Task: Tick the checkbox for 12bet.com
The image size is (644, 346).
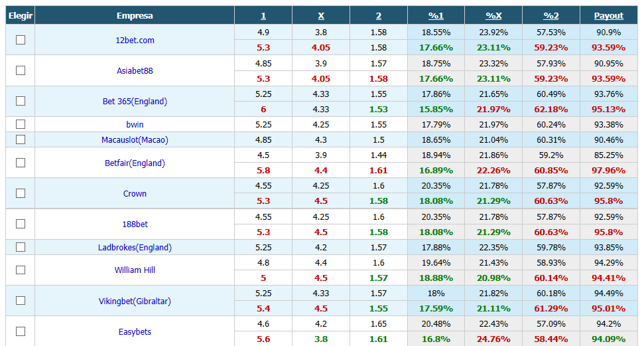Action: coord(21,40)
